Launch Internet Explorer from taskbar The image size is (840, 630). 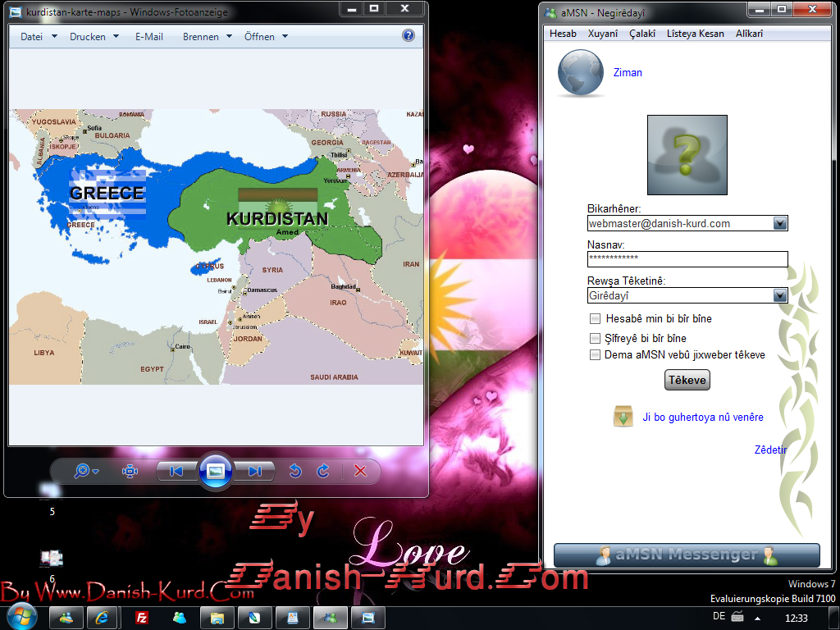pyautogui.click(x=102, y=619)
